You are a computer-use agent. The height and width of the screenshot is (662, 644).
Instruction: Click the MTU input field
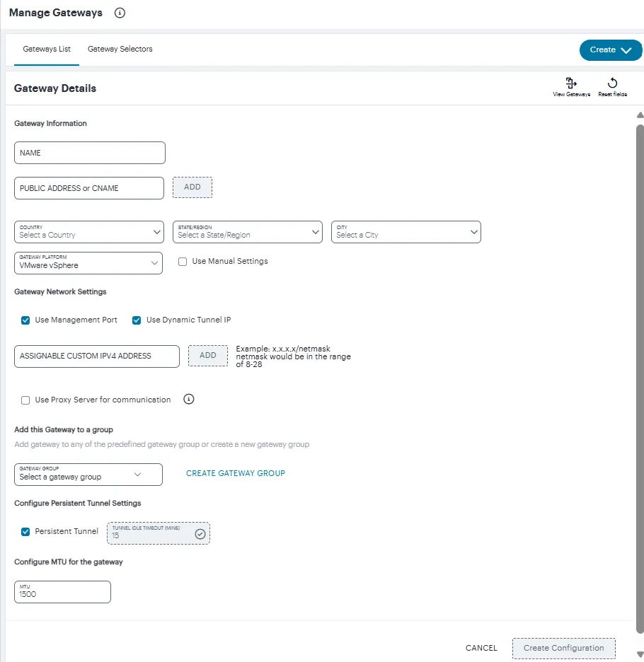(x=62, y=592)
